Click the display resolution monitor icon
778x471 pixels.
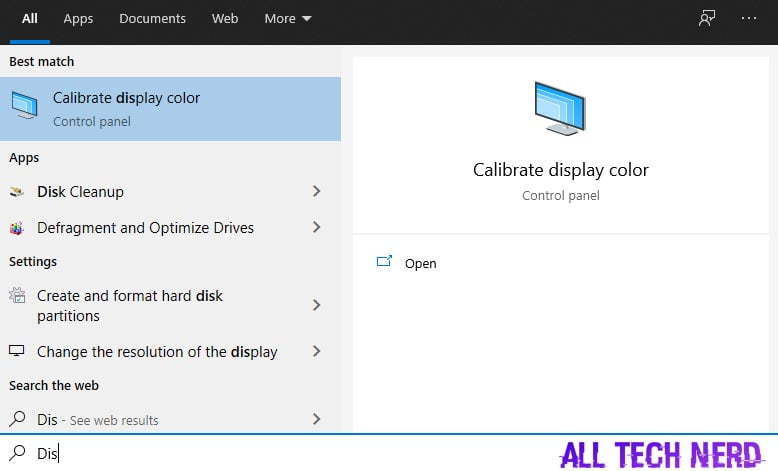coord(16,351)
